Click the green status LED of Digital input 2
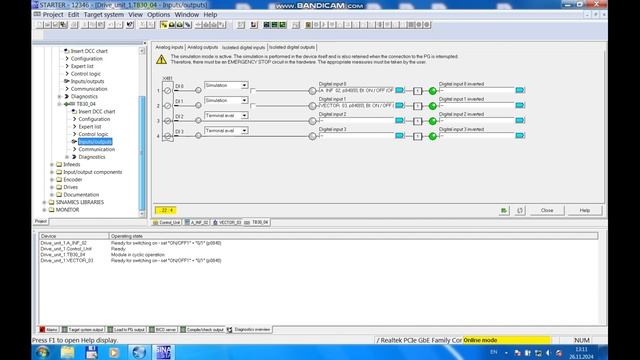640x360 pixels. click(x=433, y=121)
